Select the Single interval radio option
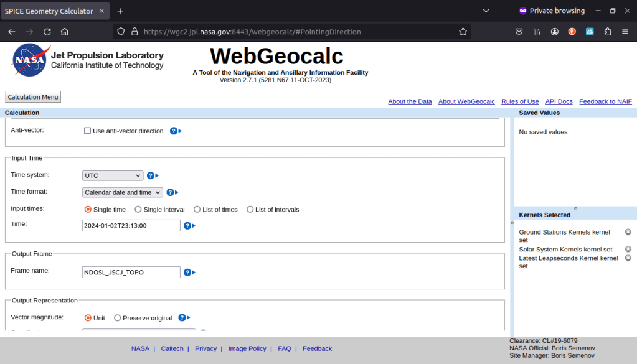 point(138,210)
